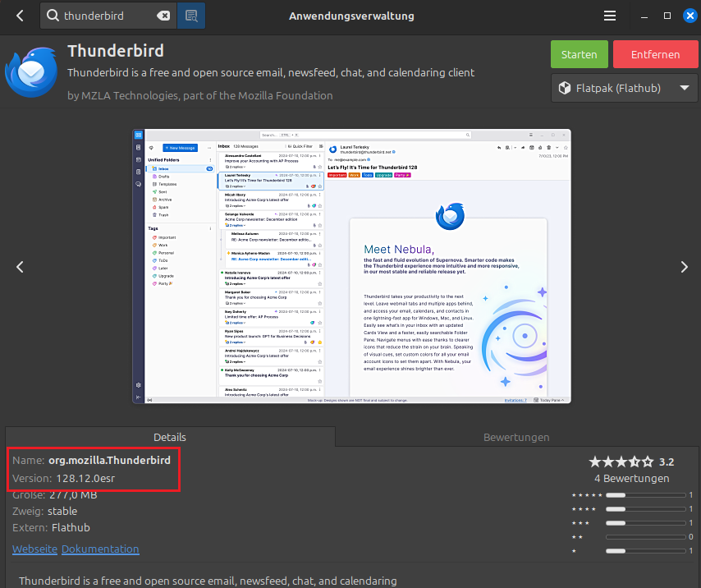The width and height of the screenshot is (701, 588).
Task: Click the MZLA Technologies author line
Action: tap(199, 96)
